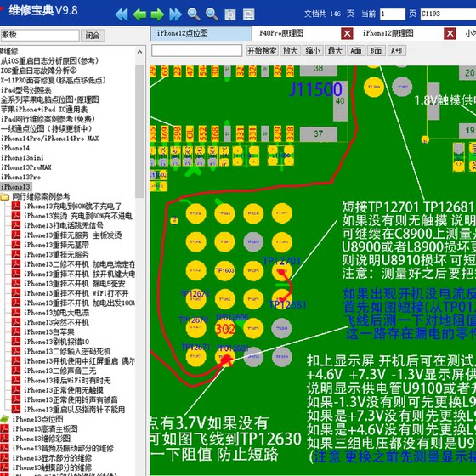Click connector pad numbered 40
The width and height of the screenshot is (476, 476).
click(x=340, y=101)
